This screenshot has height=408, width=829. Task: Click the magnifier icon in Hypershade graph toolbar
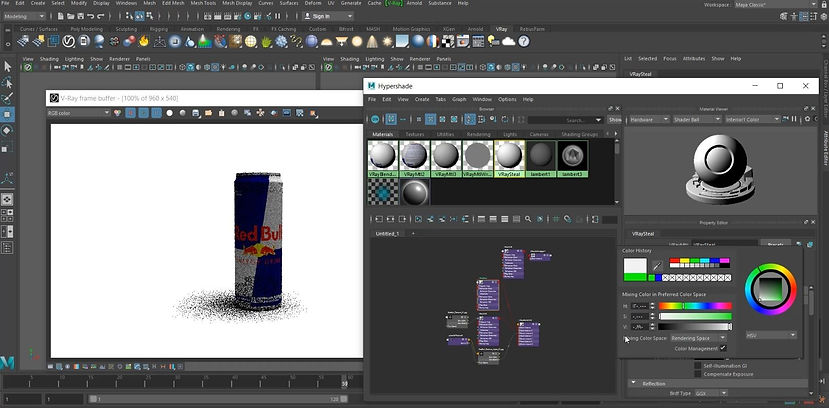pos(528,219)
